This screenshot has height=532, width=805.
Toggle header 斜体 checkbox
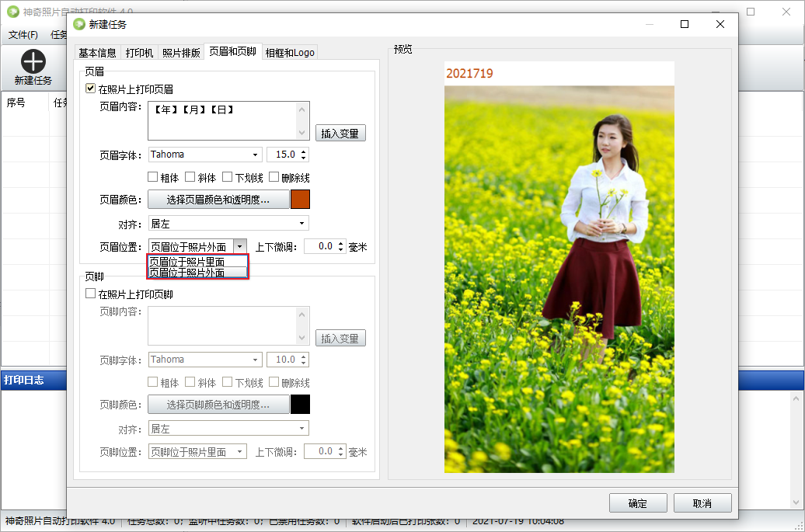(190, 177)
